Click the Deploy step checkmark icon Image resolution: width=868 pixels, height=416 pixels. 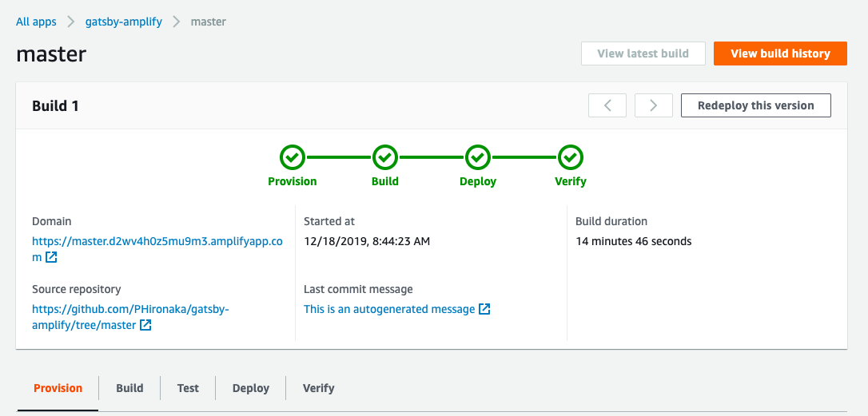(478, 157)
